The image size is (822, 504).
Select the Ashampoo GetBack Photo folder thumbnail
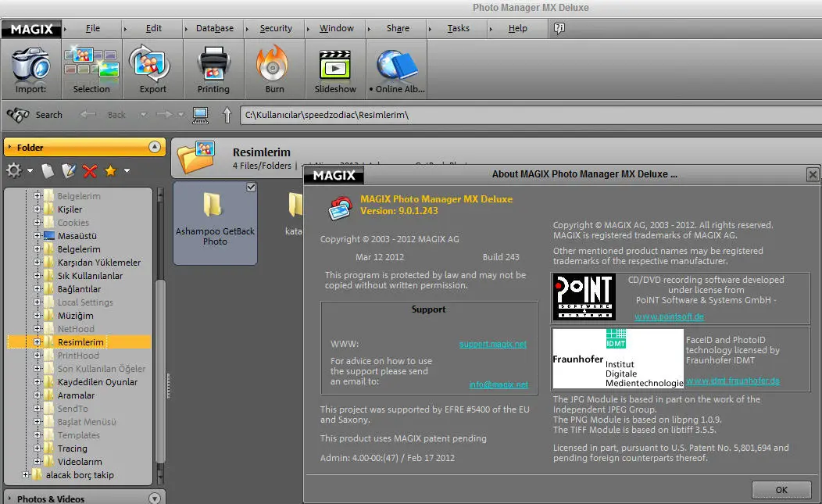[x=215, y=223]
